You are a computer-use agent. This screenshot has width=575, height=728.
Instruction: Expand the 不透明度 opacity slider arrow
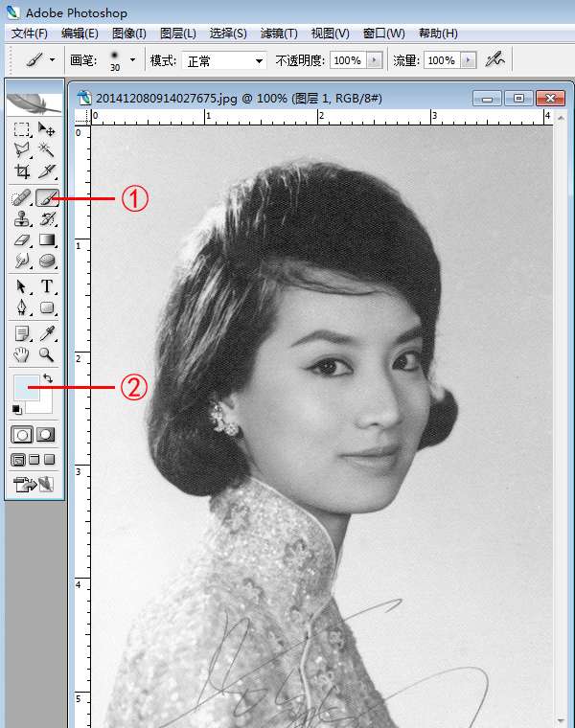click(x=374, y=60)
